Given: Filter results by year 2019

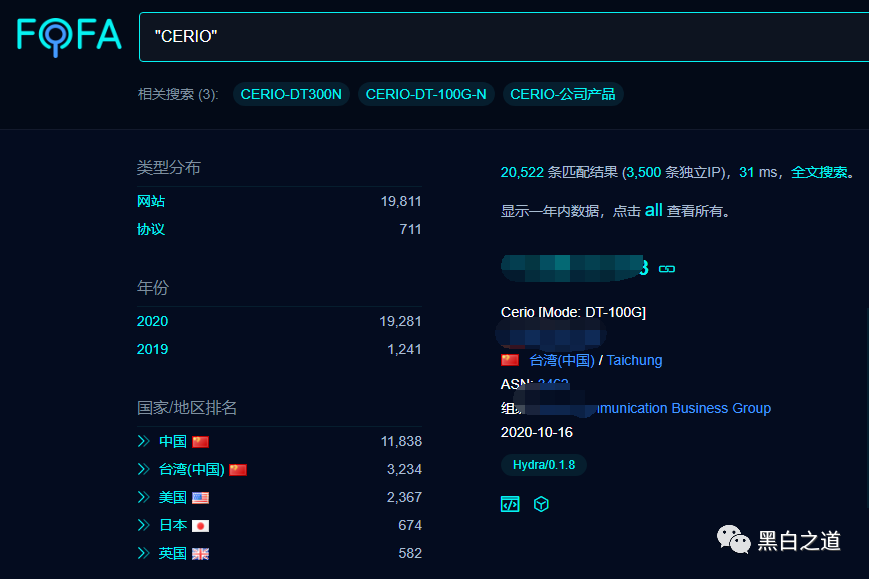Looking at the screenshot, I should (x=152, y=349).
